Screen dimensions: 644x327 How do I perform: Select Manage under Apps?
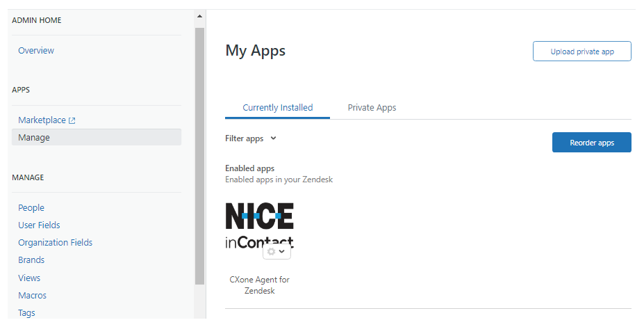(x=97, y=137)
